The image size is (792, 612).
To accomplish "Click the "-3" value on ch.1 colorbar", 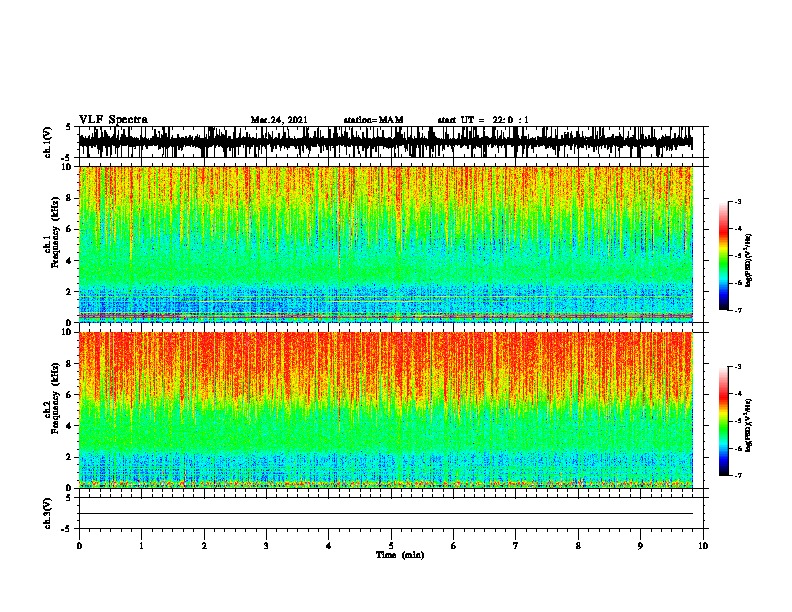I will pyautogui.click(x=737, y=201).
